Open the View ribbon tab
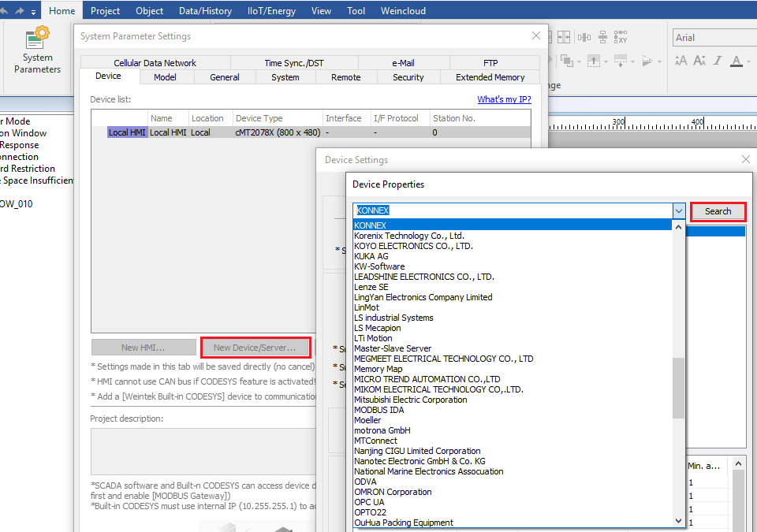The width and height of the screenshot is (757, 532). [x=321, y=10]
